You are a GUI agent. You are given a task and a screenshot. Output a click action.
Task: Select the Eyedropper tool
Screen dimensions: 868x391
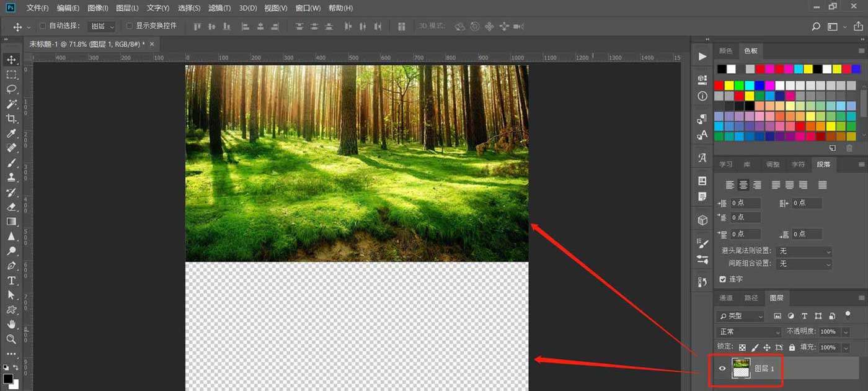[11, 133]
